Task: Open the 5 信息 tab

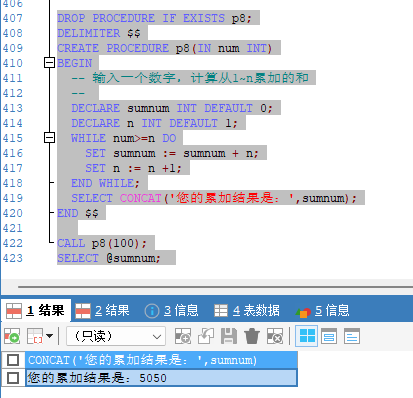Action: (x=323, y=311)
